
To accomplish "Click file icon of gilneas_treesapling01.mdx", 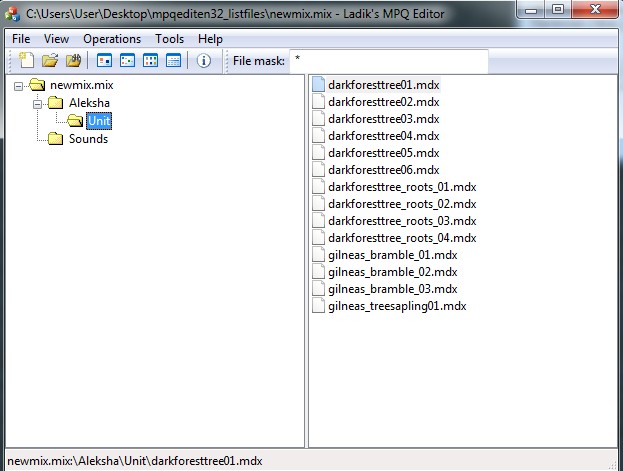I will point(318,306).
